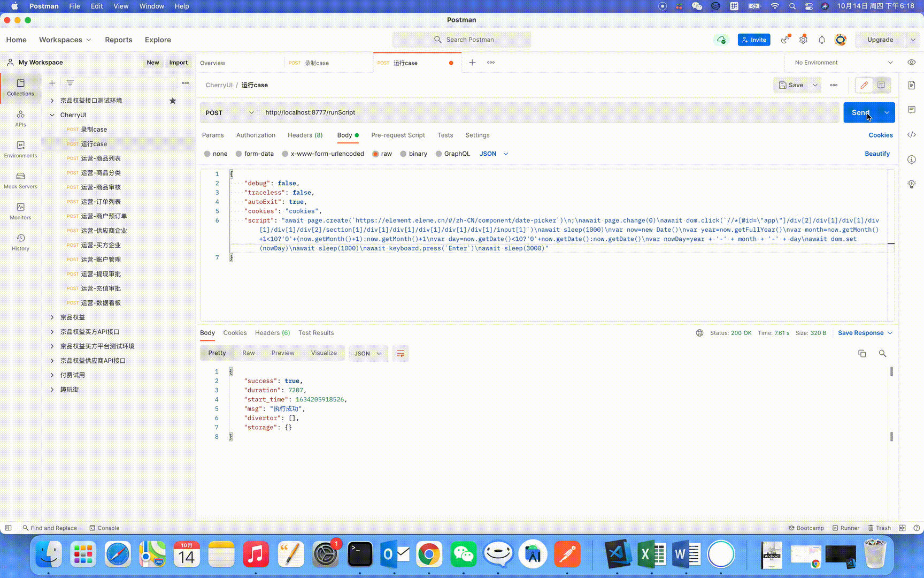Viewport: 924px width, 578px height.
Task: Click the collection filter icon
Action: click(70, 83)
